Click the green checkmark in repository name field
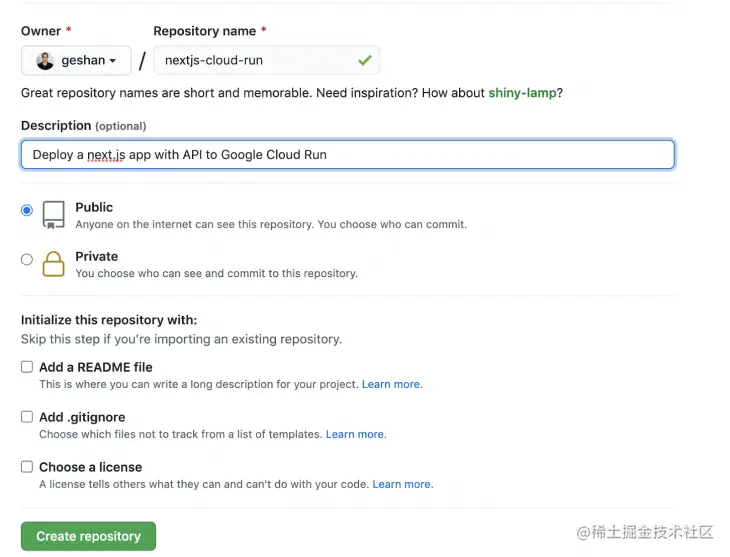Viewport: 730px width, 557px height. click(365, 60)
